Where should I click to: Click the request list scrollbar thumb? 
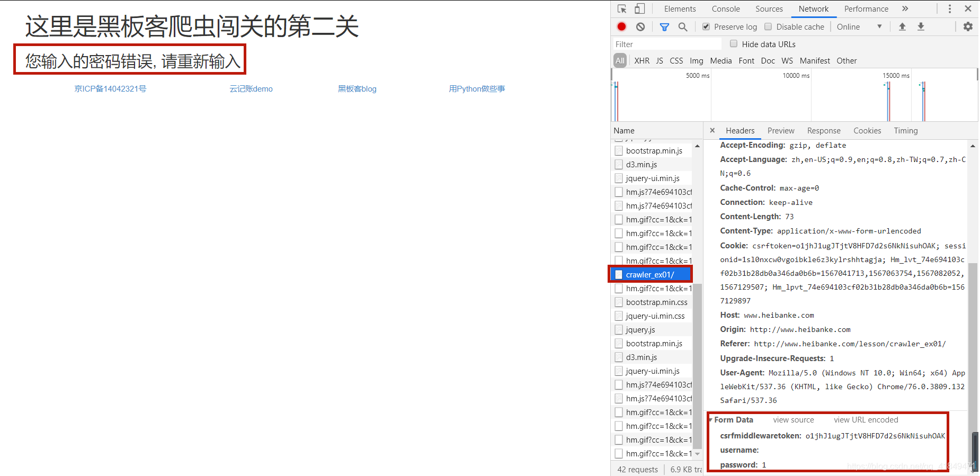click(697, 366)
